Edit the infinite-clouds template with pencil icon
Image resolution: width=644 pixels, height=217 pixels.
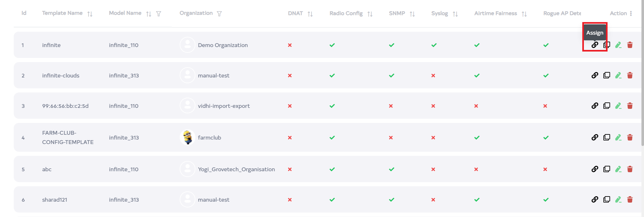[x=618, y=76]
